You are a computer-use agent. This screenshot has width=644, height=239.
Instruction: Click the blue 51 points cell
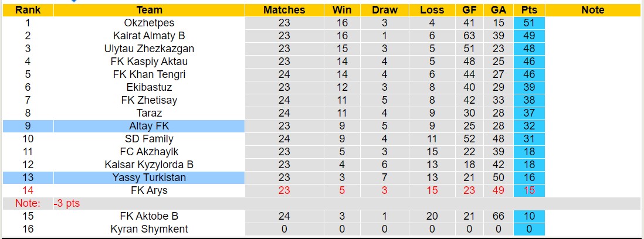529,23
